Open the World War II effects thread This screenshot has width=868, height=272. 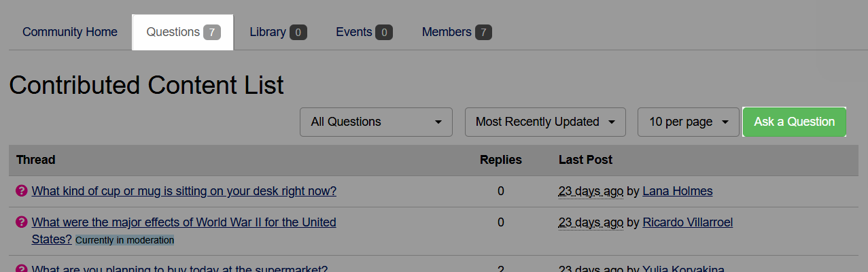tap(184, 231)
